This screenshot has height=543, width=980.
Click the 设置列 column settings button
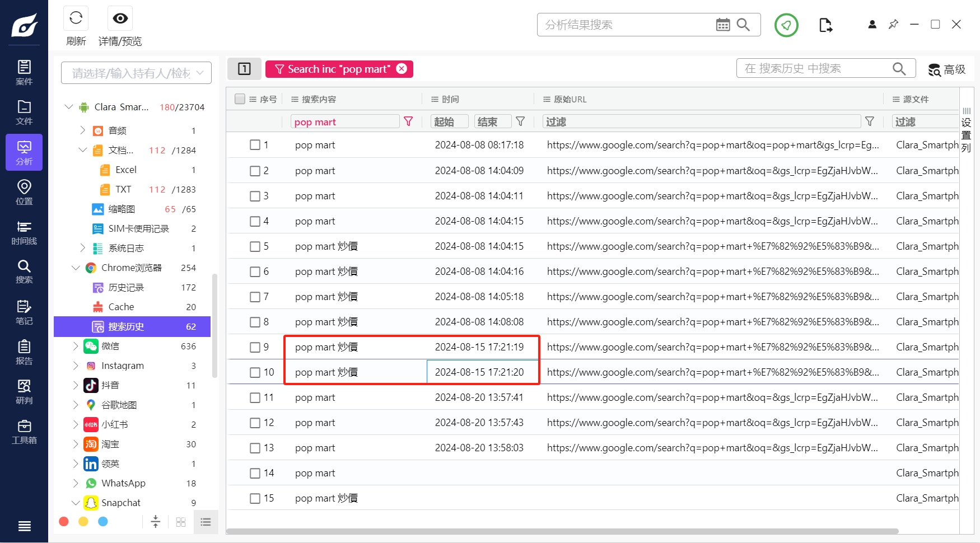(x=966, y=129)
